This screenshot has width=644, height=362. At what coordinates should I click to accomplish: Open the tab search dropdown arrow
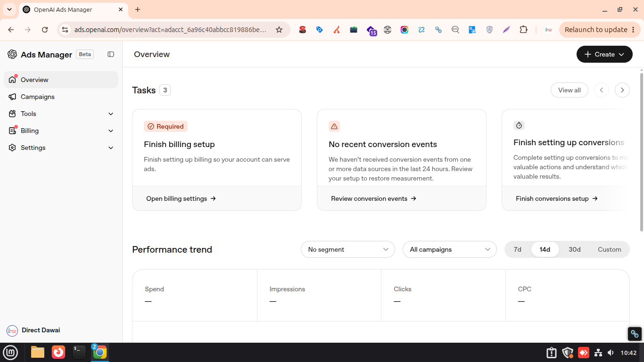point(9,9)
